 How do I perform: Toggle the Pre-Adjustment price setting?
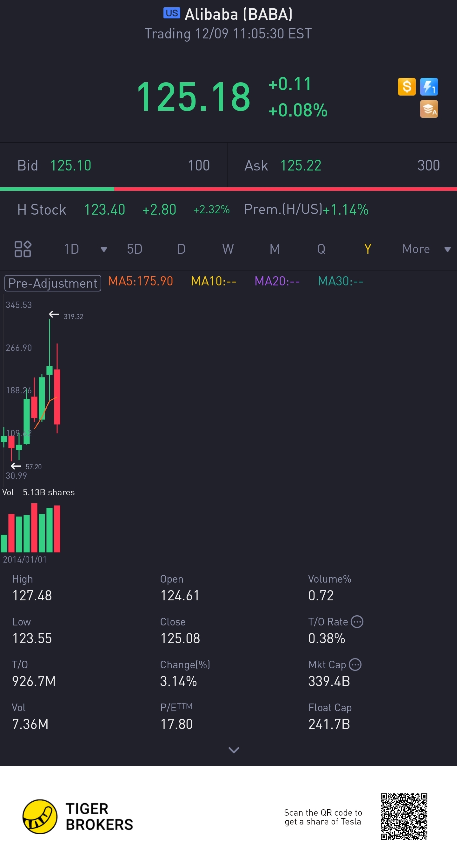click(x=53, y=283)
